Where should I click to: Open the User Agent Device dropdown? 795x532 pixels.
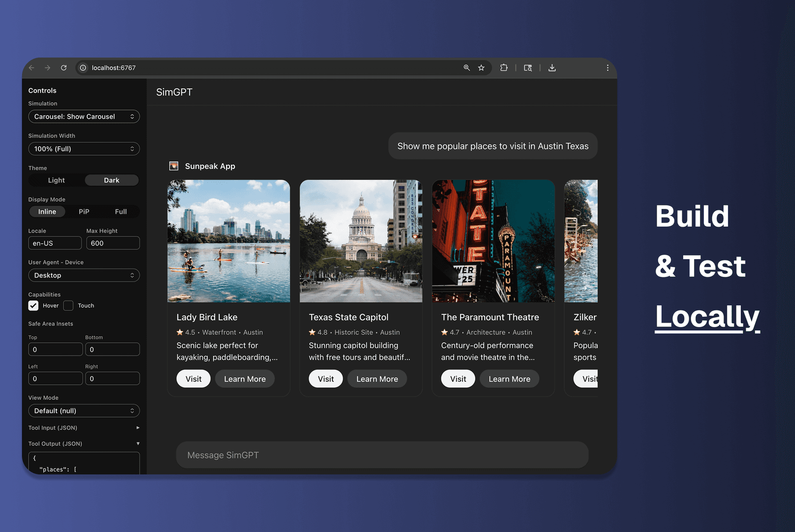coord(84,275)
